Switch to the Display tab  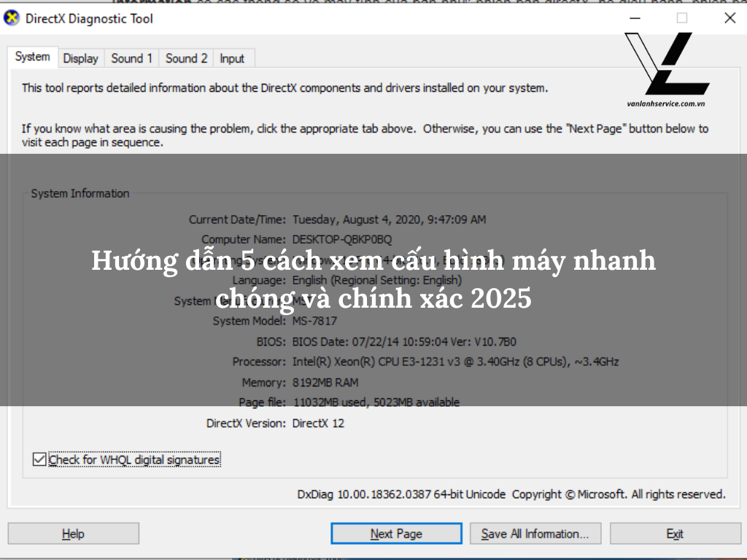(80, 58)
